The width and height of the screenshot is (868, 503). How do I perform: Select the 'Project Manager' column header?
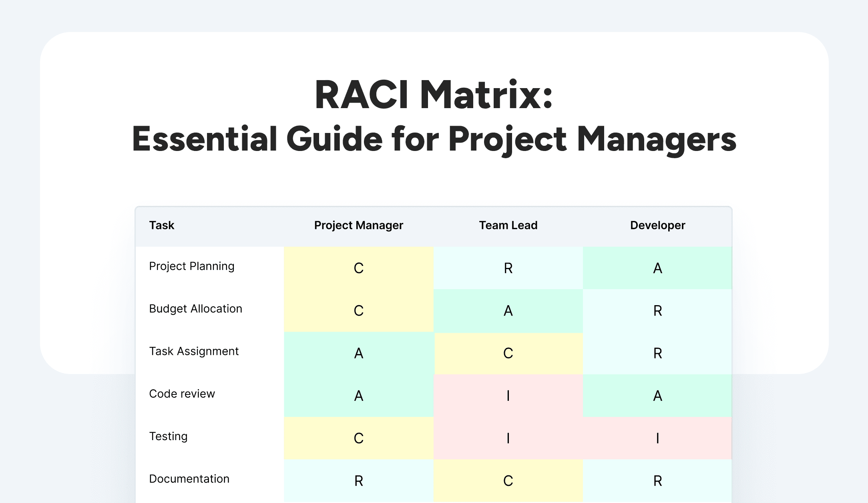coord(359,225)
